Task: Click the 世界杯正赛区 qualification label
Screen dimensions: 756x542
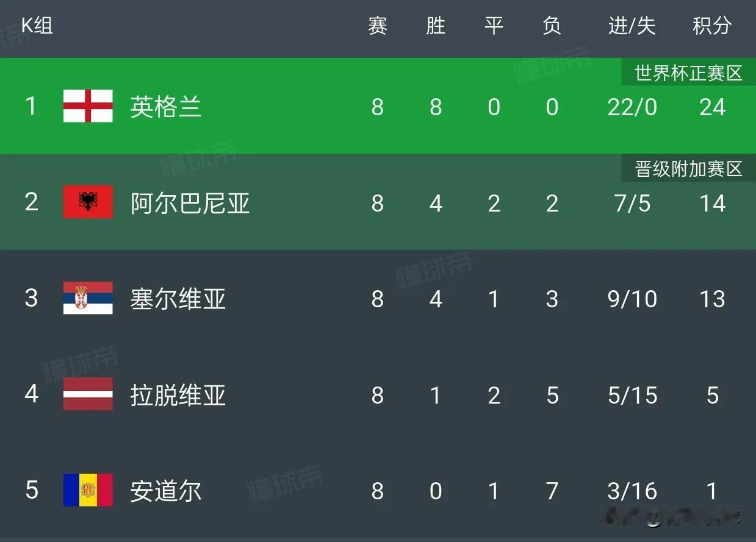Action: pos(688,73)
